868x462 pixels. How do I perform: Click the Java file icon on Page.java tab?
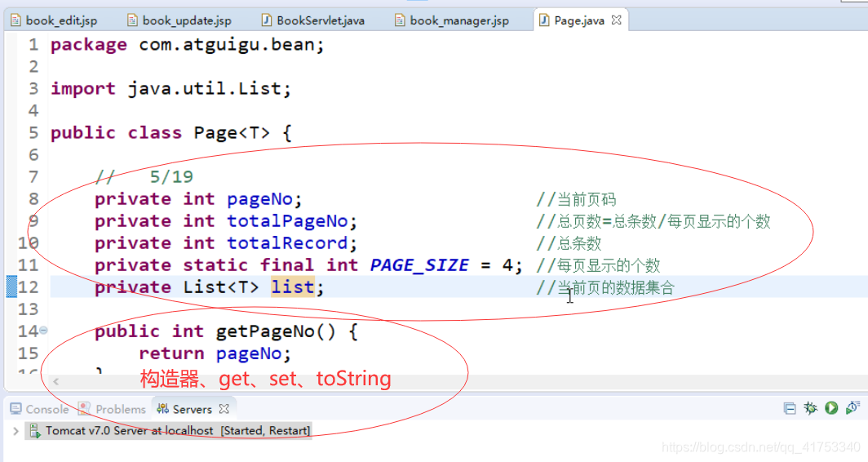point(544,20)
